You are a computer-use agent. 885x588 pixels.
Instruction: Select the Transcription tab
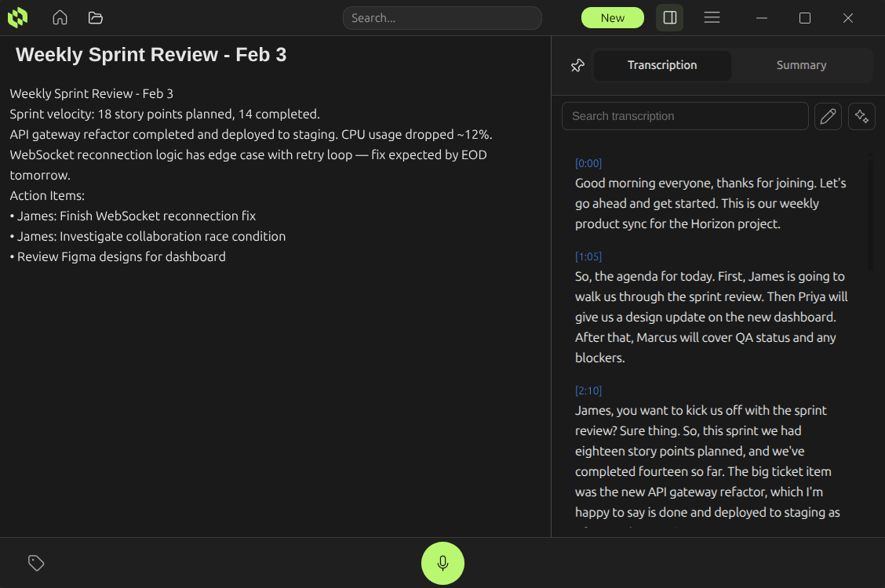tap(662, 65)
